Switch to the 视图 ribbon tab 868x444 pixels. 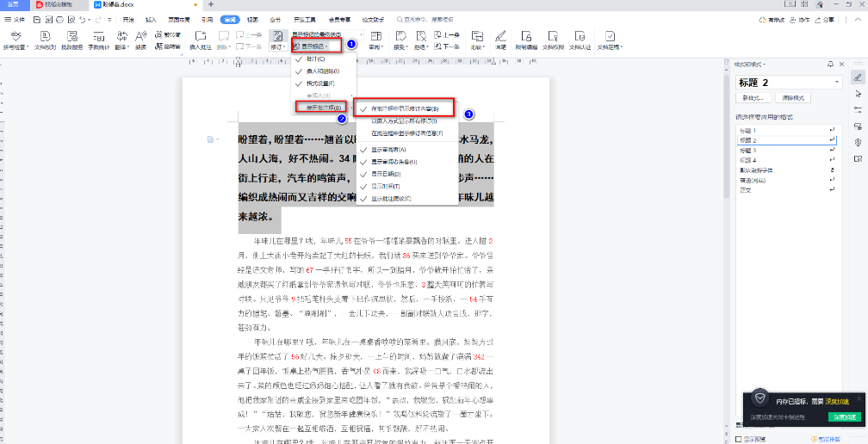(x=252, y=19)
